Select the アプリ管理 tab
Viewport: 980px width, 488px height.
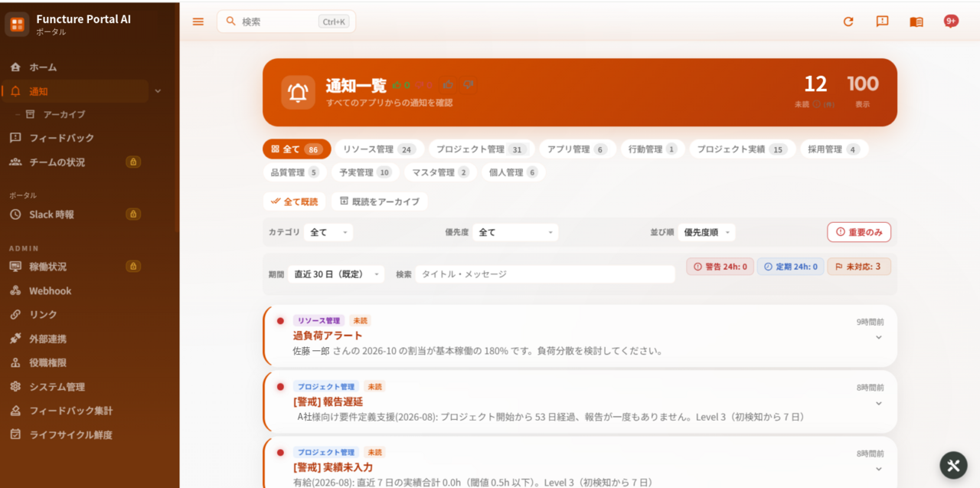pyautogui.click(x=577, y=149)
